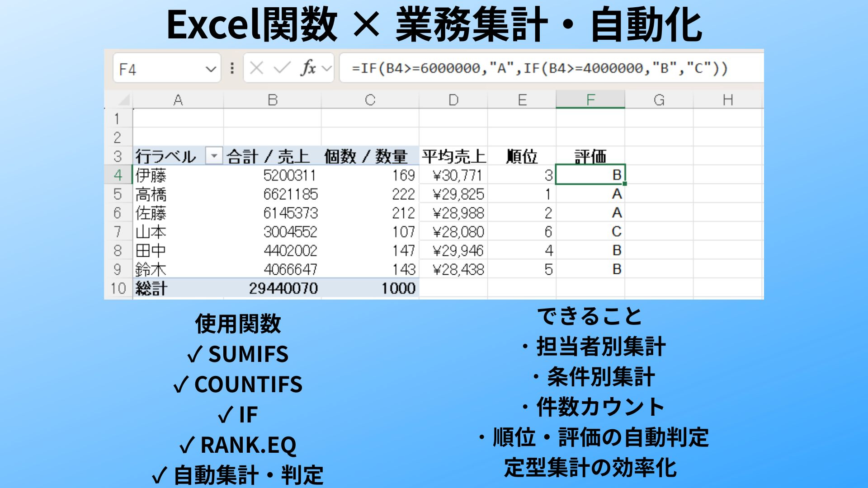Expand the 行ラベル filter dropdown
This screenshot has width=868, height=488.
[214, 156]
